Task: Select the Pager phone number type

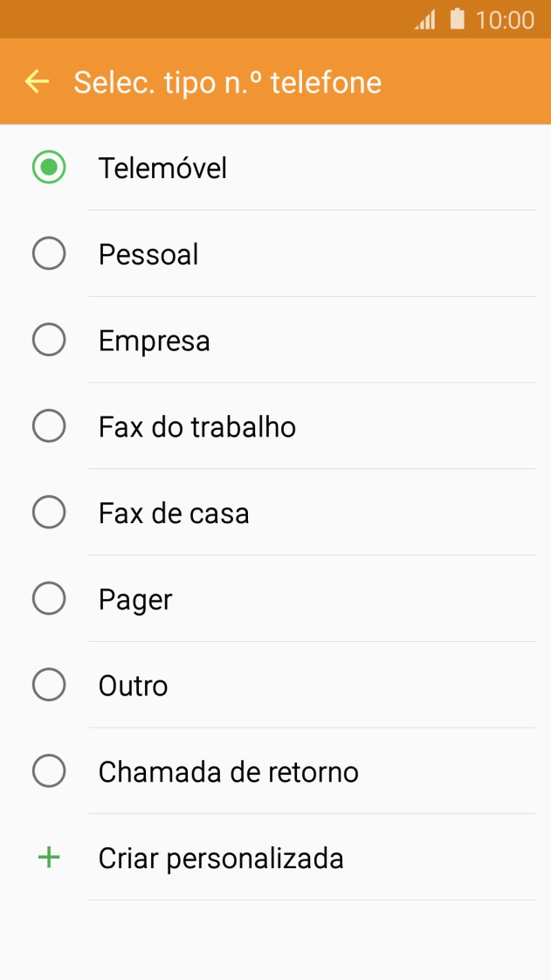Action: click(49, 599)
